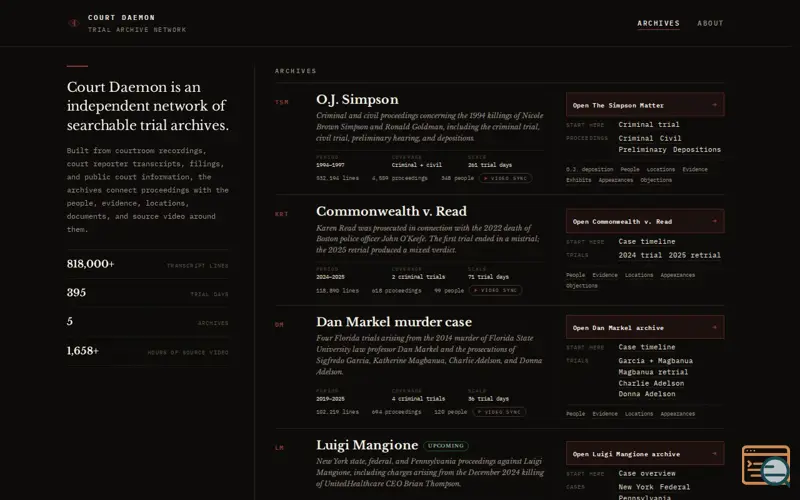Open Locations tag in Commonwealth v. Read row

pos(639,275)
